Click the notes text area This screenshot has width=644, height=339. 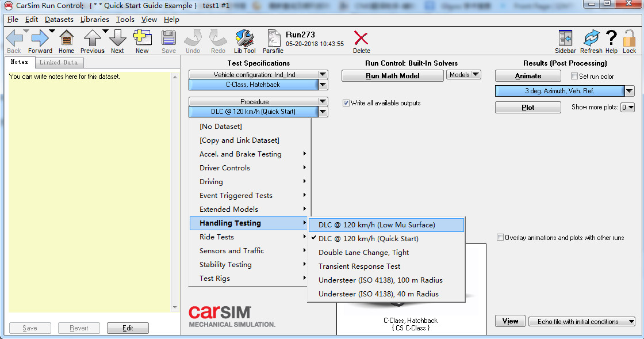(x=90, y=192)
